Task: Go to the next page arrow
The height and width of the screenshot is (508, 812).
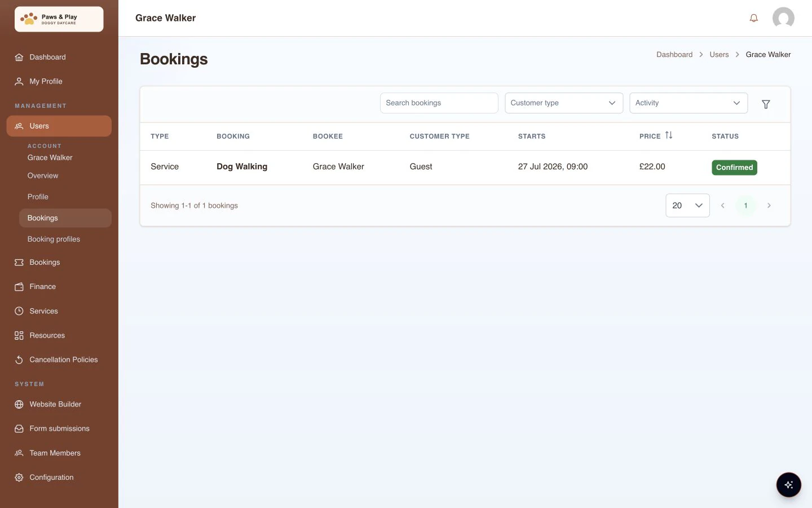Action: (769, 205)
